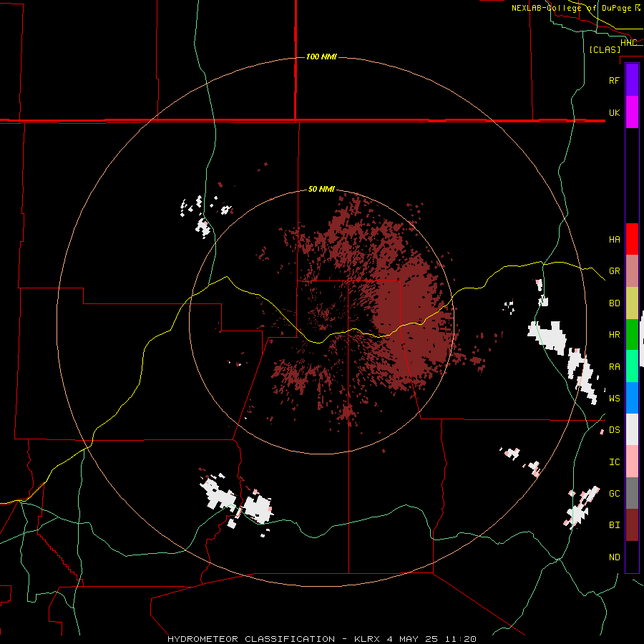Click the 'NEXLAB-College of DuPage' credit text
This screenshot has width=644, height=644.
(x=572, y=8)
